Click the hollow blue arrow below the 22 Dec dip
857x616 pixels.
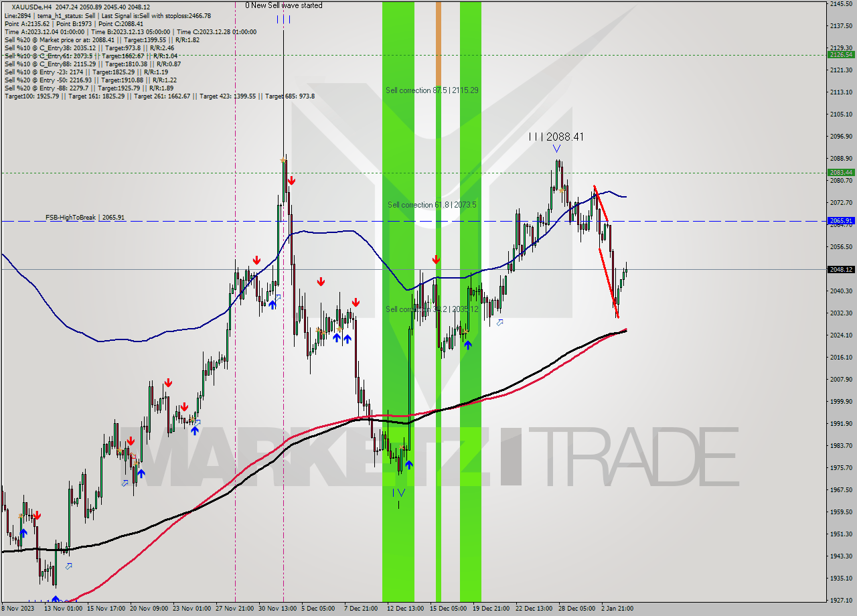click(499, 322)
